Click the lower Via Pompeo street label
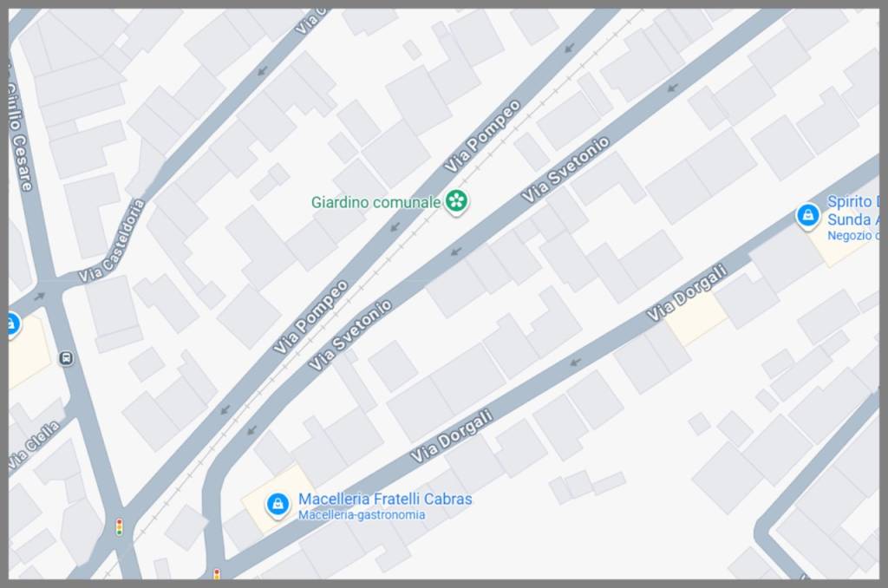The width and height of the screenshot is (888, 588). [x=310, y=317]
